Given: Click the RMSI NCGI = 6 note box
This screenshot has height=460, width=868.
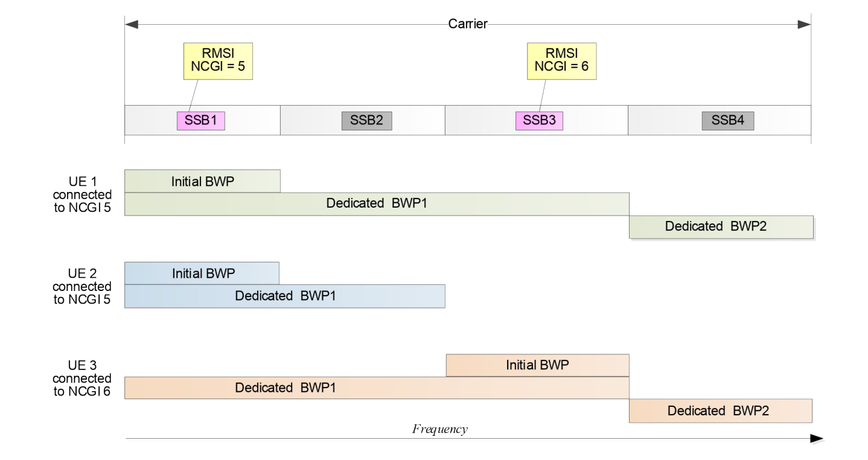Looking at the screenshot, I should click(x=562, y=61).
